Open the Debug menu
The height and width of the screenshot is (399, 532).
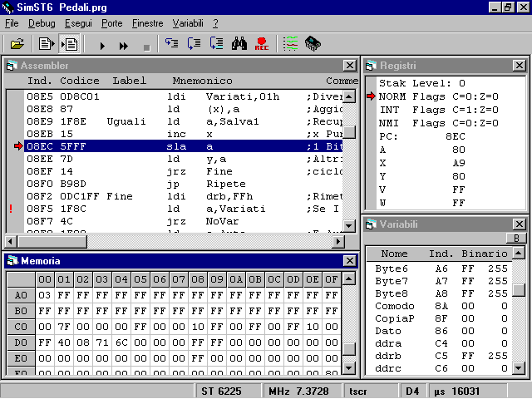[42, 23]
